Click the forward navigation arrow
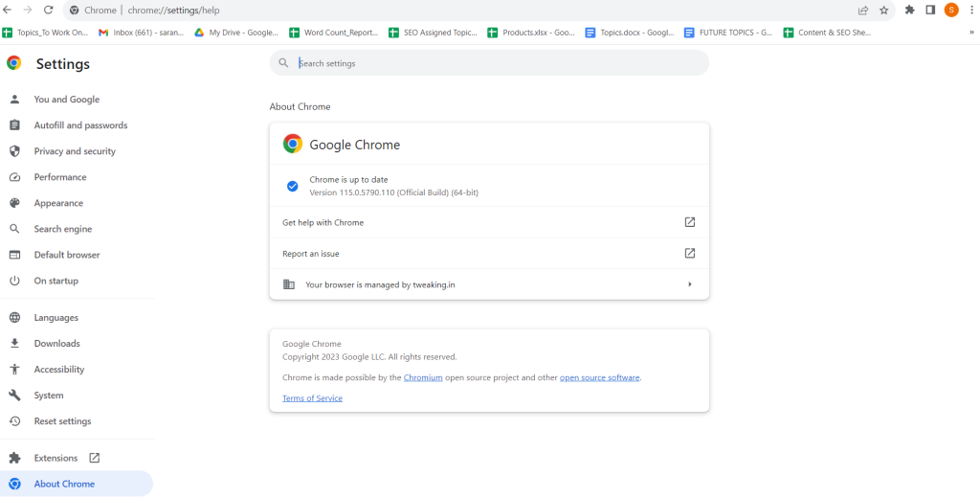The width and height of the screenshot is (980, 498). coord(28,10)
